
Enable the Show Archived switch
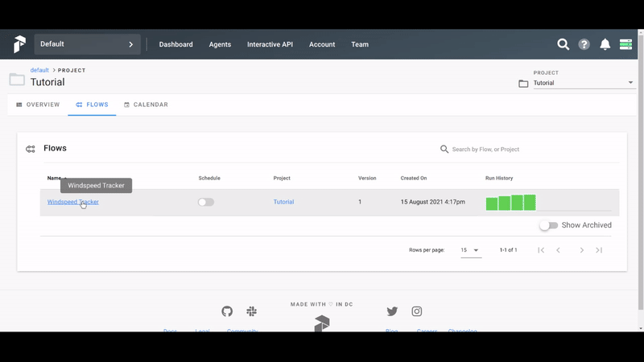click(x=548, y=225)
